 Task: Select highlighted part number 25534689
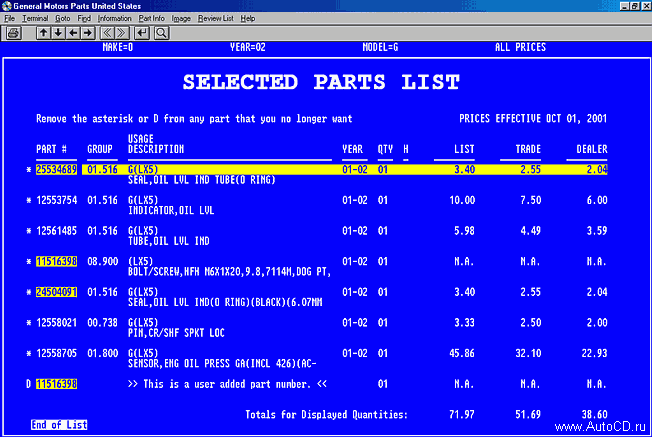click(57, 170)
